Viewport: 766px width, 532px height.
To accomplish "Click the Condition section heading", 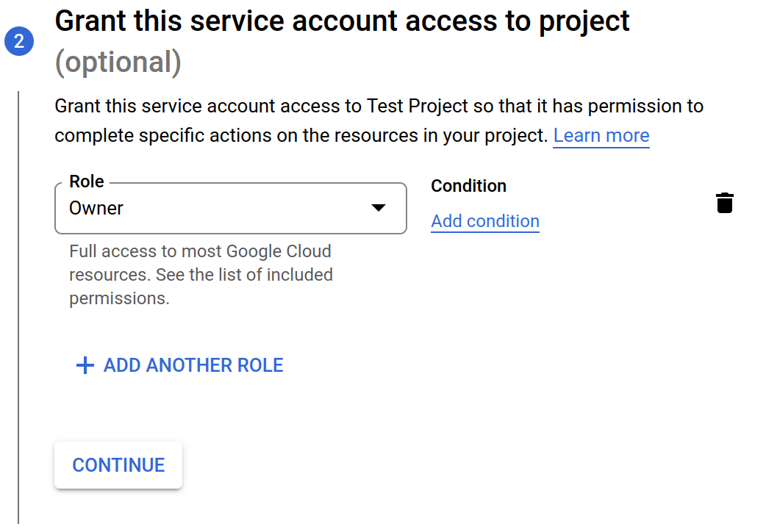I will [468, 186].
